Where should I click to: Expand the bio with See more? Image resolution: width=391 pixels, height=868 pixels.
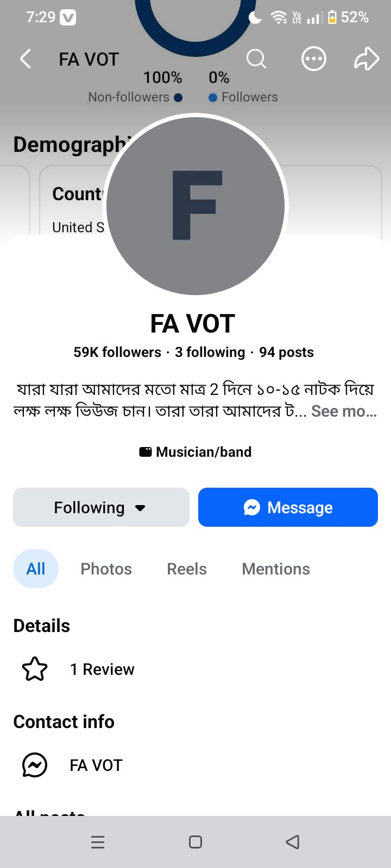tap(344, 411)
